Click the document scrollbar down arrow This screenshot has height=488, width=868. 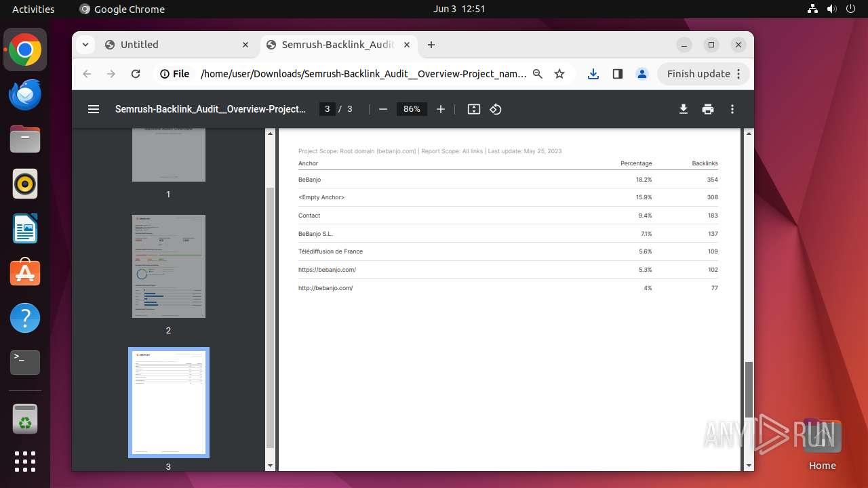[x=749, y=466]
